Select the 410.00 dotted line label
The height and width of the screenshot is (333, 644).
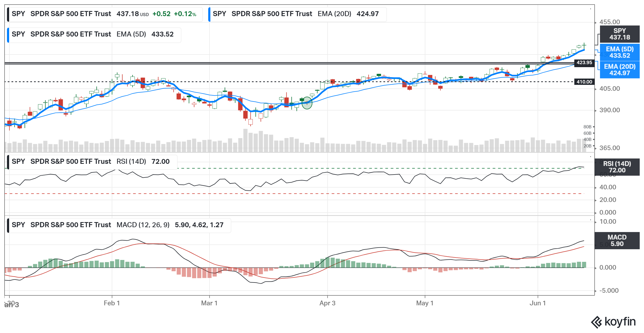(584, 82)
